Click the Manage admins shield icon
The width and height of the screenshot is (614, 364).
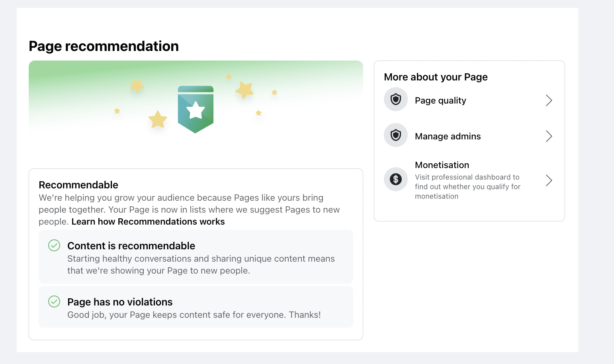click(395, 135)
